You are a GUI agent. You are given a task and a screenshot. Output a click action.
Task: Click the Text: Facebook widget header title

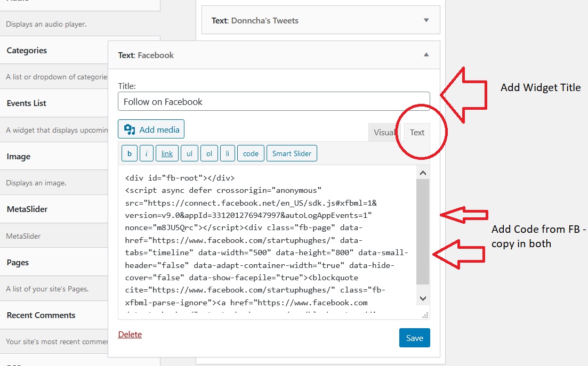146,55
